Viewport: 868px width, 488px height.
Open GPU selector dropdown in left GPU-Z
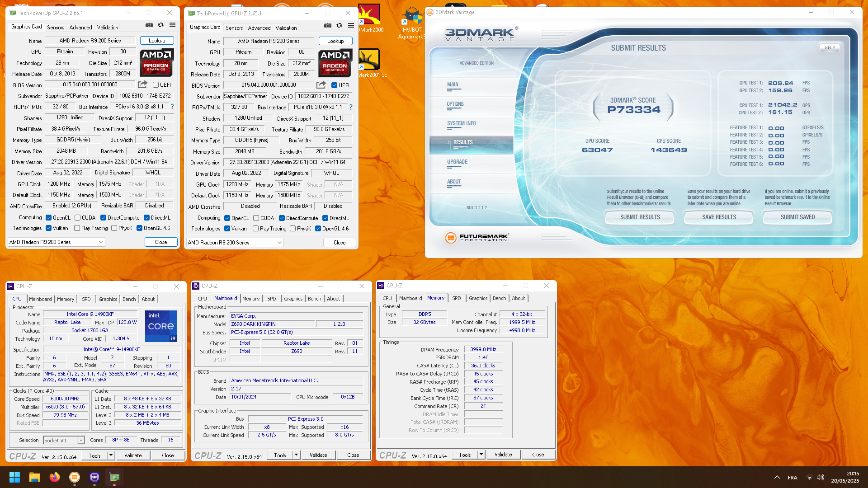tap(57, 242)
